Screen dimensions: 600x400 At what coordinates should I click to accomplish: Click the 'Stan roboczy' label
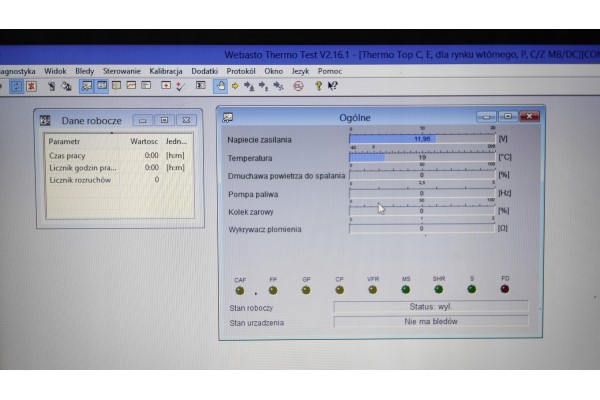[251, 308]
